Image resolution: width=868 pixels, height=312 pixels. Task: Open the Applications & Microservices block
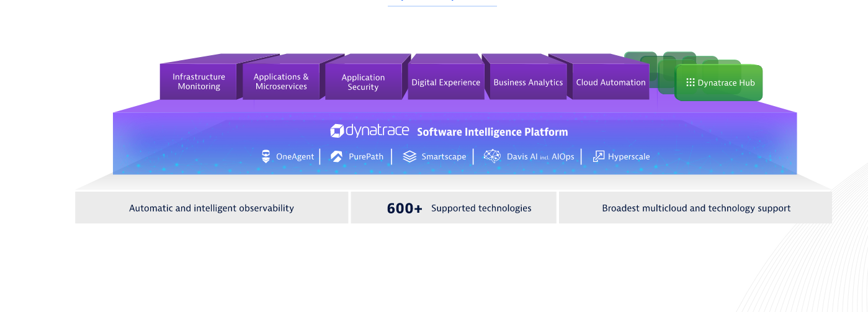tap(280, 81)
